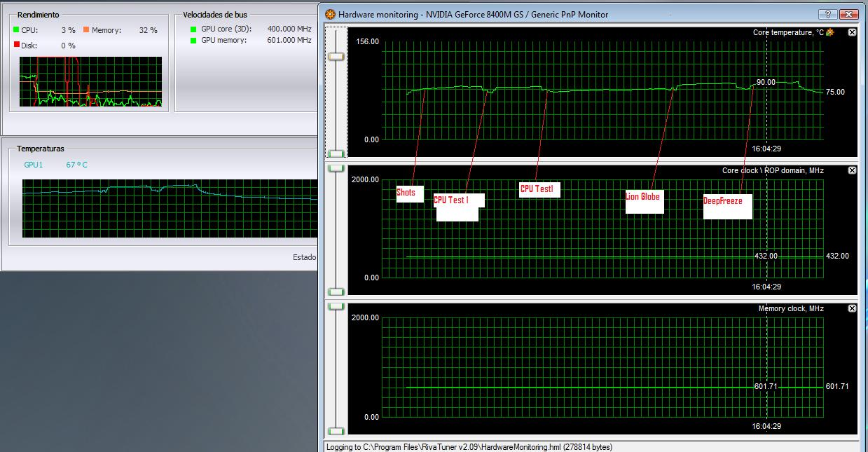
Task: Click the 'Rendimiento' group heading
Action: pyautogui.click(x=38, y=15)
